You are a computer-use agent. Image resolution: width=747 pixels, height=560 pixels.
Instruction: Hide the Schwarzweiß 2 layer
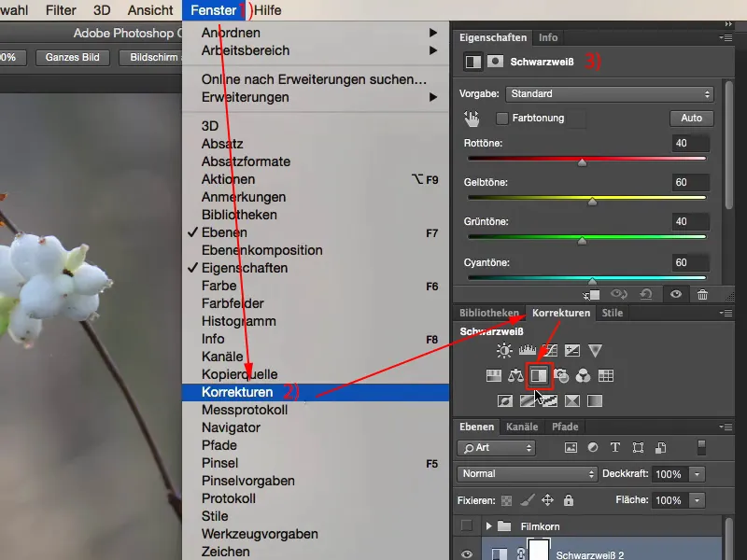pos(467,553)
